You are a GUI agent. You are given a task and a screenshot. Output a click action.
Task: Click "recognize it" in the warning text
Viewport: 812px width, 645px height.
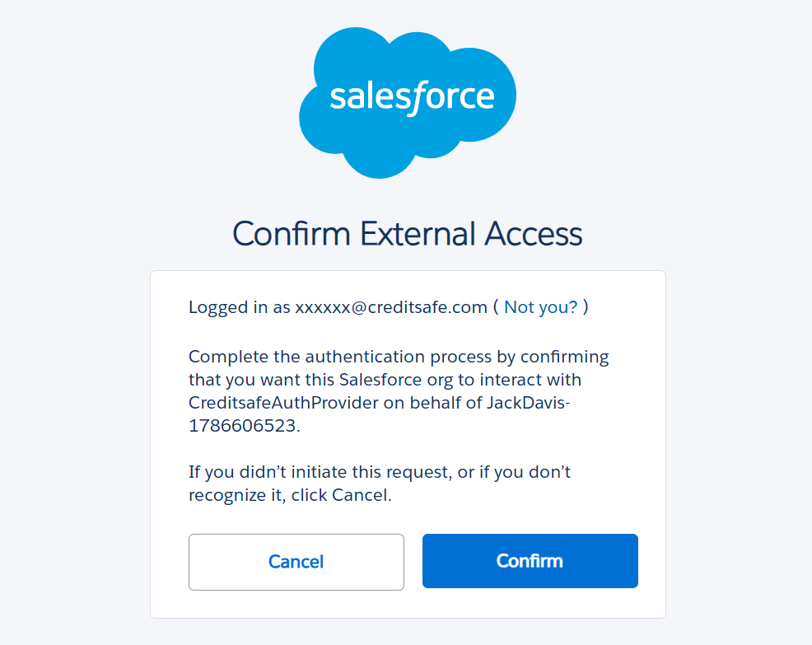pyautogui.click(x=236, y=495)
